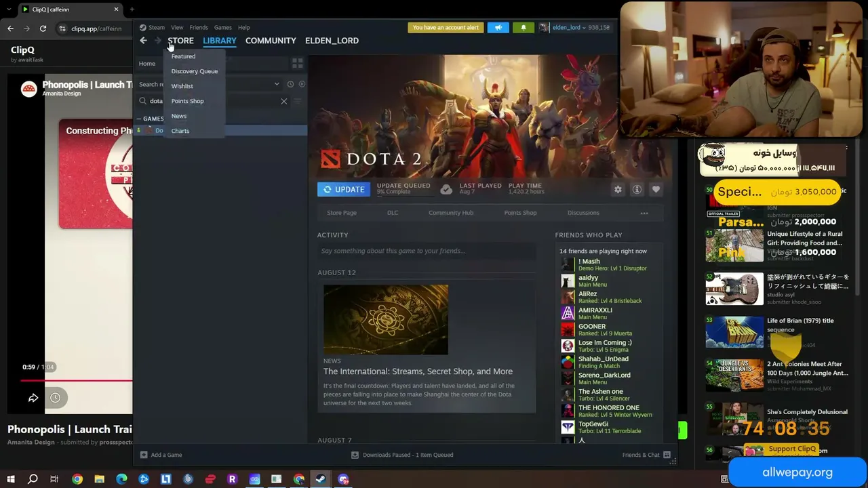This screenshot has height=488, width=868.
Task: Open the Windows Start menu
Action: pos(10,479)
